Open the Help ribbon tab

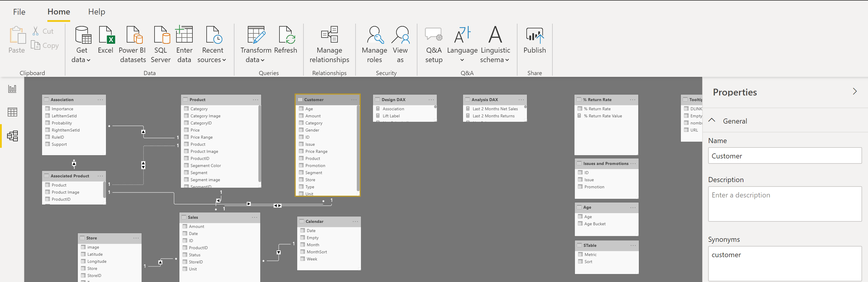97,12
